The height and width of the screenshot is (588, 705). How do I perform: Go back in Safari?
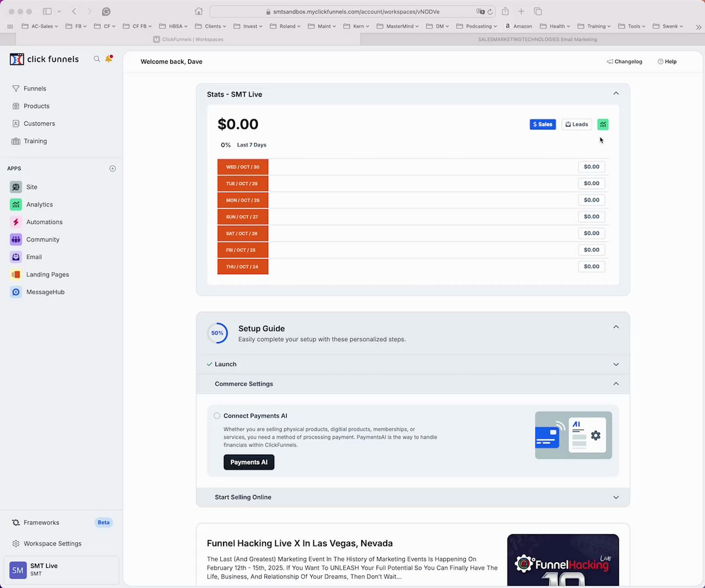pyautogui.click(x=74, y=11)
